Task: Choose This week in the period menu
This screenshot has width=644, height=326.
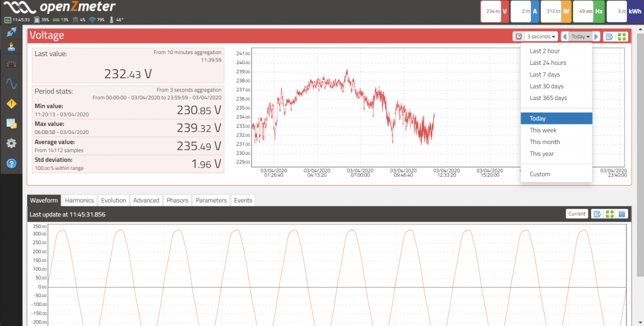Action: click(556, 130)
